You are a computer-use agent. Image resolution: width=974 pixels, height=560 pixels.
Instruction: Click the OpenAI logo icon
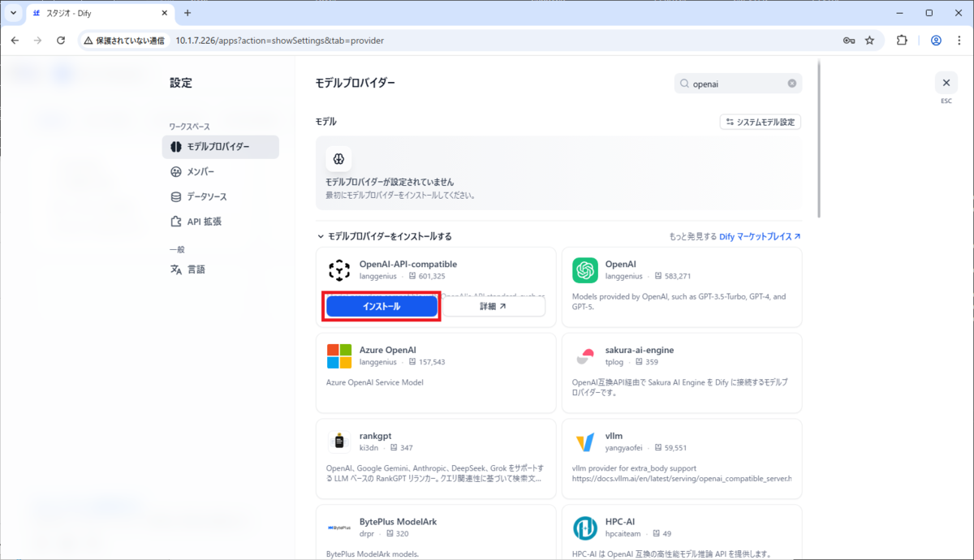(x=584, y=270)
